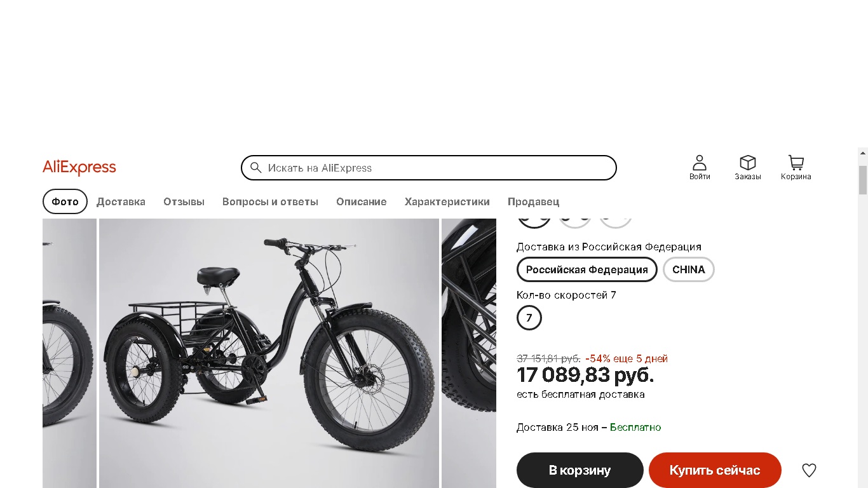Image resolution: width=868 pixels, height=488 pixels.
Task: Open the Продавец tab
Action: [x=533, y=201]
